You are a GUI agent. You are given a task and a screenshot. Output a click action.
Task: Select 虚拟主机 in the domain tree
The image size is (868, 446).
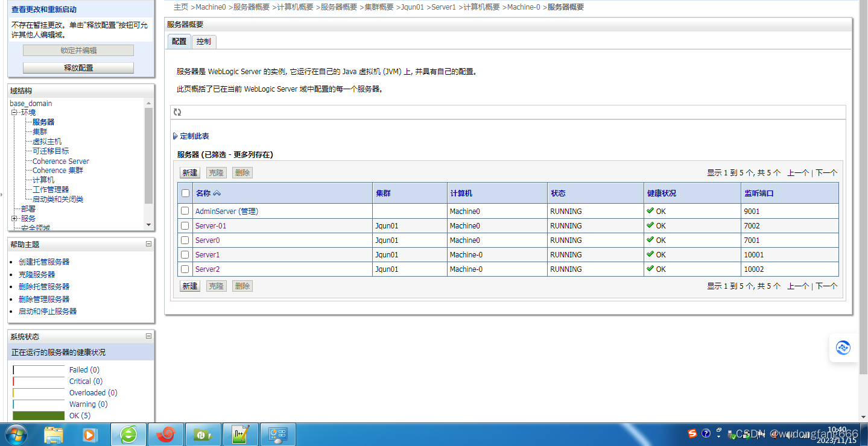coord(47,141)
